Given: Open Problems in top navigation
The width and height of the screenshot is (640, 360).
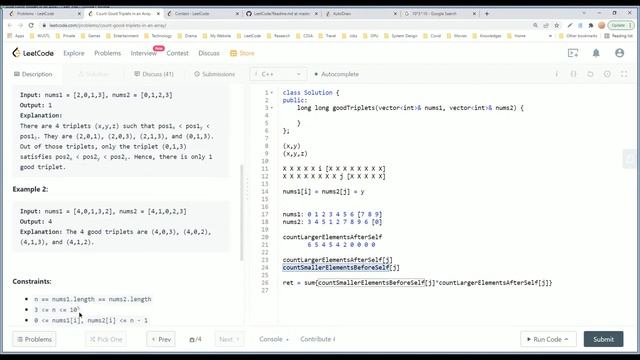Looking at the screenshot, I should (x=107, y=53).
